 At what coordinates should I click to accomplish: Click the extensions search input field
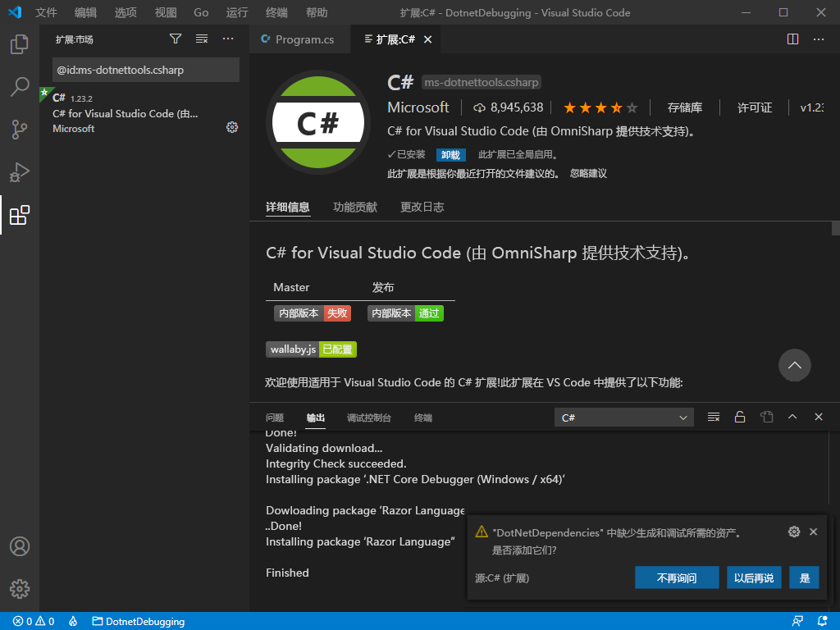click(145, 70)
